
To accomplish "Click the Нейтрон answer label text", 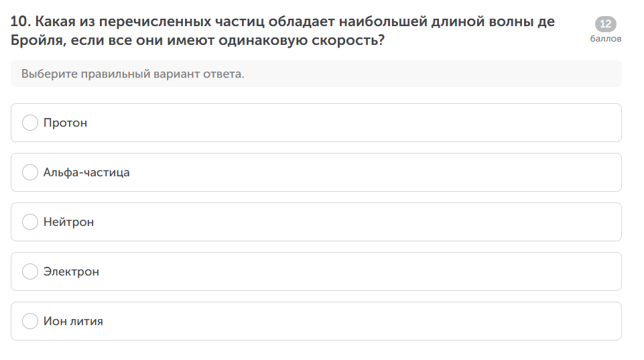I will click(69, 222).
